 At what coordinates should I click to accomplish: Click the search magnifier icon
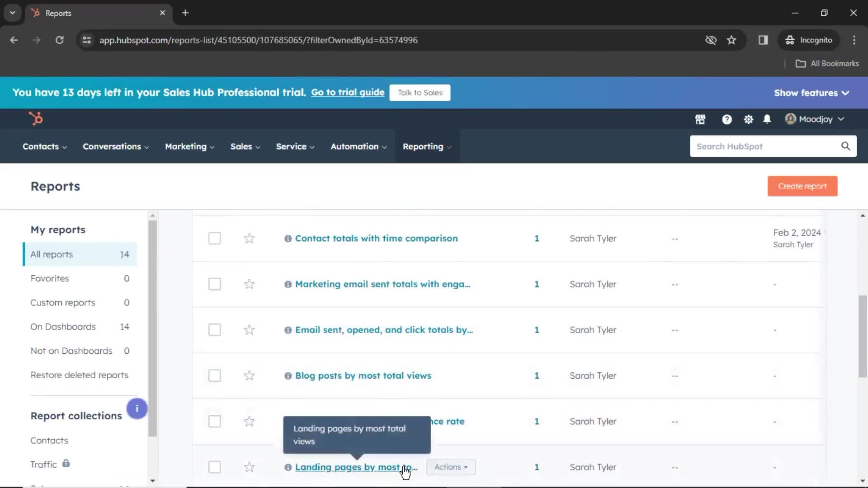pyautogui.click(x=845, y=146)
